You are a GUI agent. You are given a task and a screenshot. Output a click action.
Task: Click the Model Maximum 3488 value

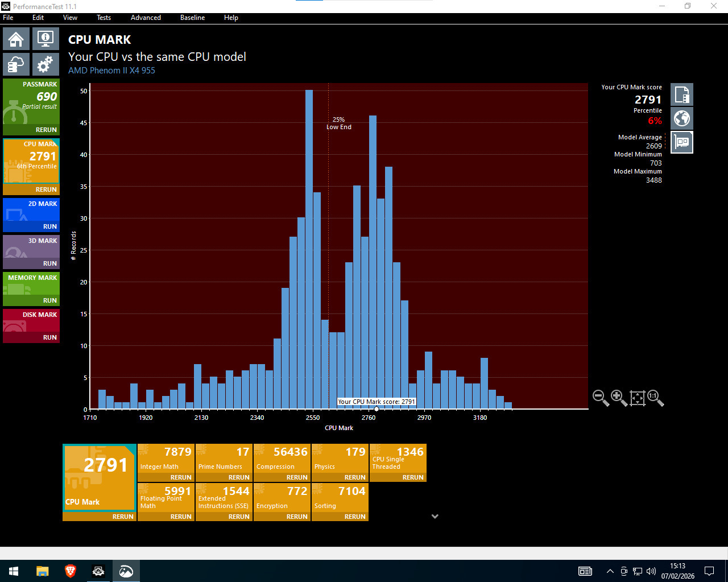click(x=654, y=180)
